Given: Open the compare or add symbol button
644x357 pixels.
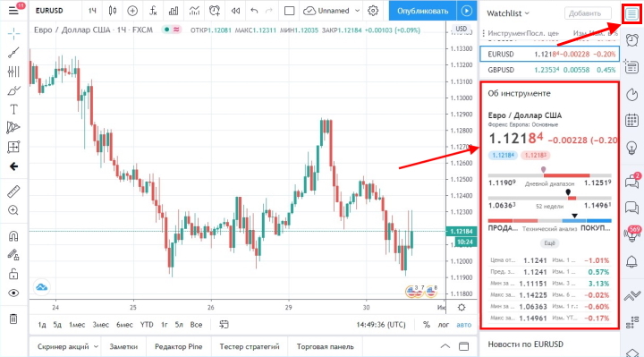Looking at the screenshot, I should 132,11.
